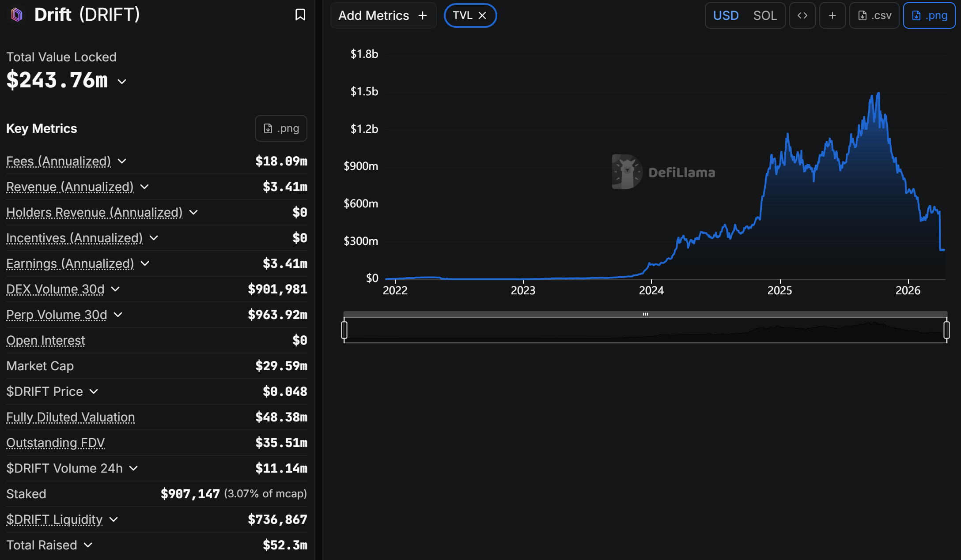
Task: Click the Drift logo icon
Action: click(x=17, y=15)
